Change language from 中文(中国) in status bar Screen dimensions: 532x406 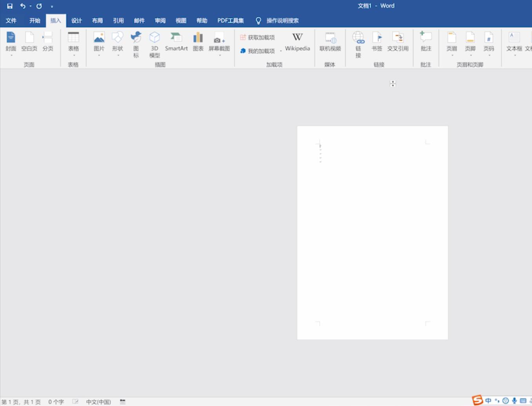[x=98, y=402]
